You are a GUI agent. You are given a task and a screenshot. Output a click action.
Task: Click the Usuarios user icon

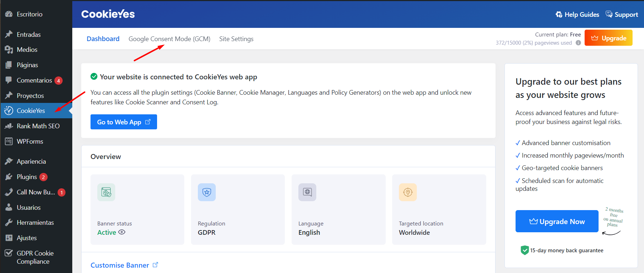click(x=9, y=207)
